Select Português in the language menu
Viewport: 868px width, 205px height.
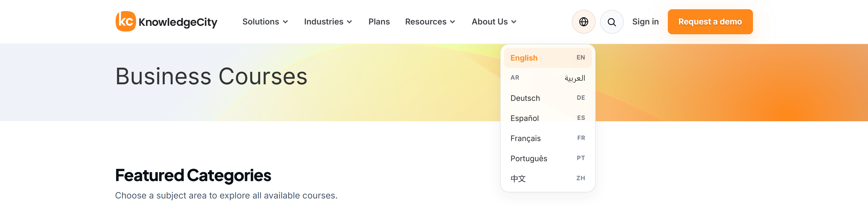(548, 159)
